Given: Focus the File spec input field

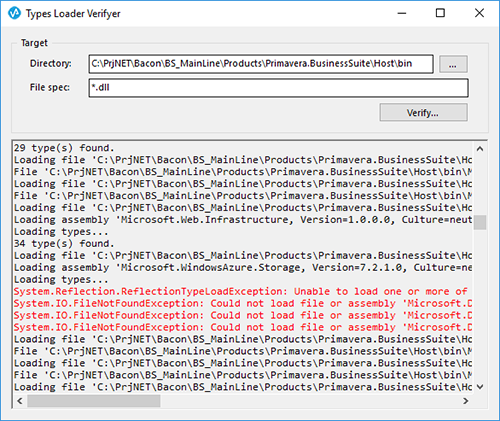Looking at the screenshot, I should click(278, 88).
